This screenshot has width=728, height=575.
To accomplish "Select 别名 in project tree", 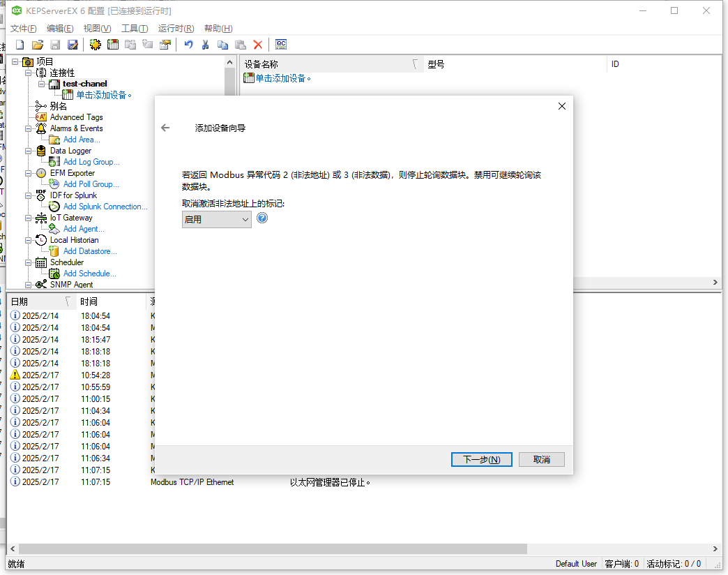I will 59,106.
